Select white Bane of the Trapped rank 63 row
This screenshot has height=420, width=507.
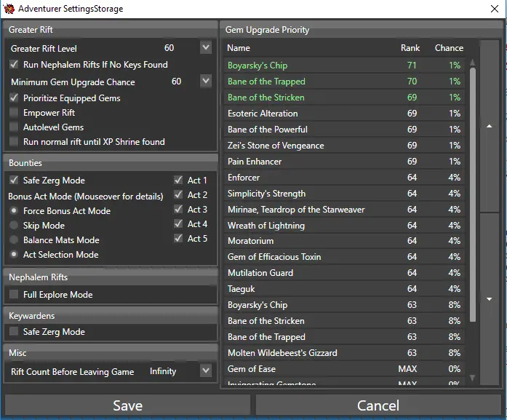344,337
